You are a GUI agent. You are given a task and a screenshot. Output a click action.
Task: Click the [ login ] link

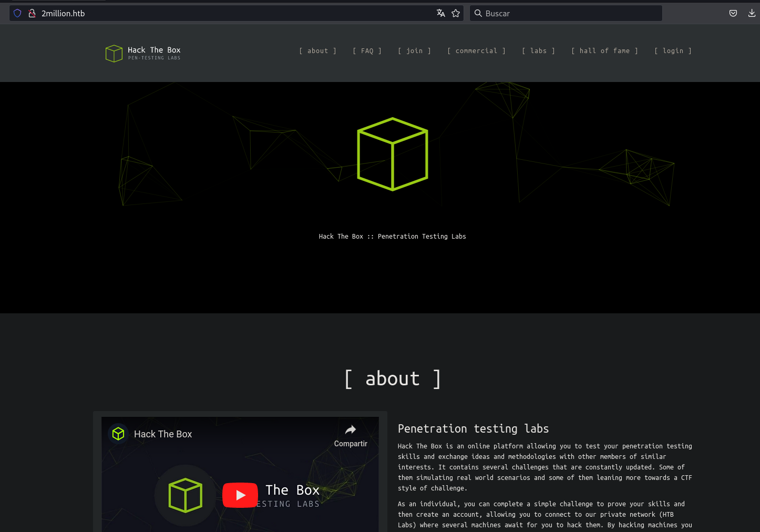click(673, 51)
